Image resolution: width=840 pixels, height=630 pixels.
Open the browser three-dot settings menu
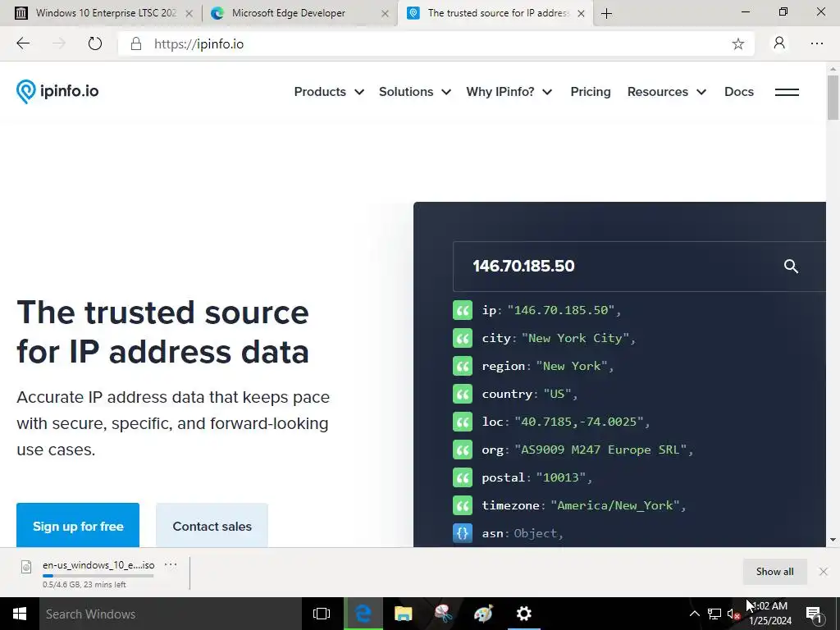click(817, 43)
